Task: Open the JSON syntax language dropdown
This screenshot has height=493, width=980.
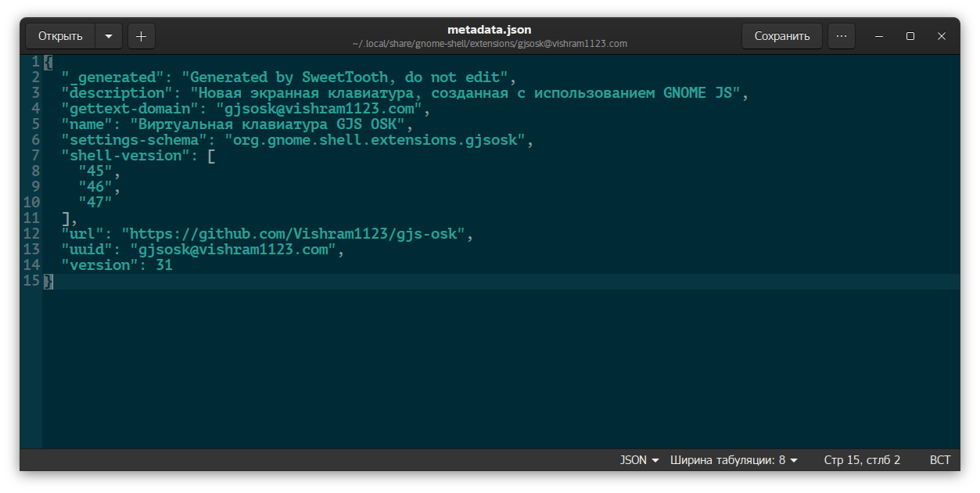Action: coord(639,460)
